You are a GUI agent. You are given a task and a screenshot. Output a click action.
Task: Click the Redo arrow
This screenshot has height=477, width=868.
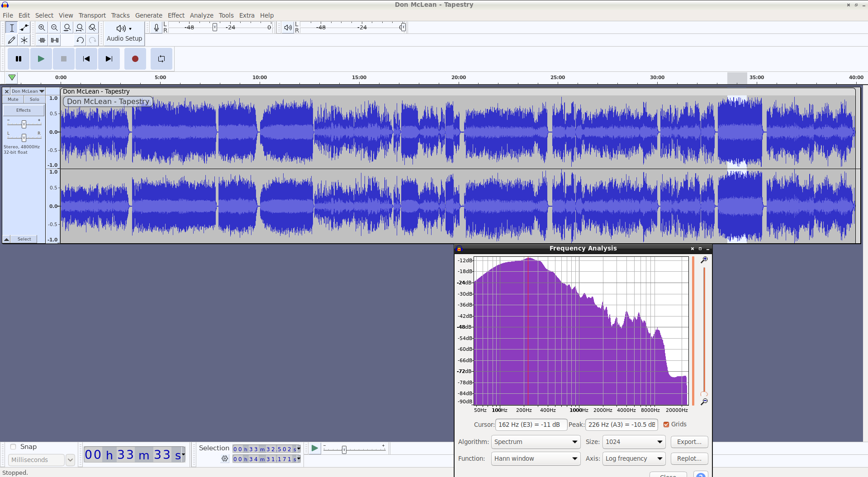(x=92, y=40)
